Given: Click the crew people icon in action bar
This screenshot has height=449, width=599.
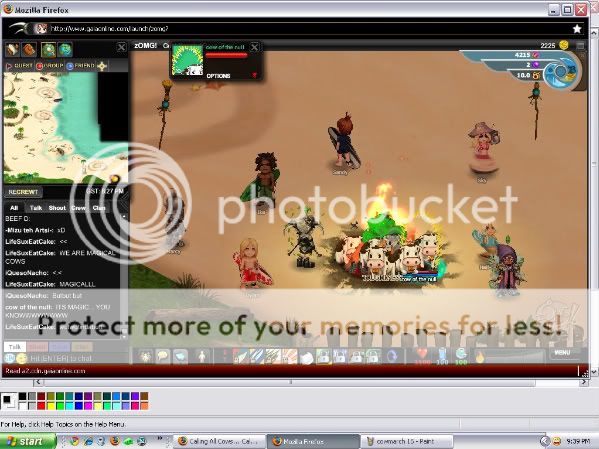Looking at the screenshot, I should [x=146, y=357].
